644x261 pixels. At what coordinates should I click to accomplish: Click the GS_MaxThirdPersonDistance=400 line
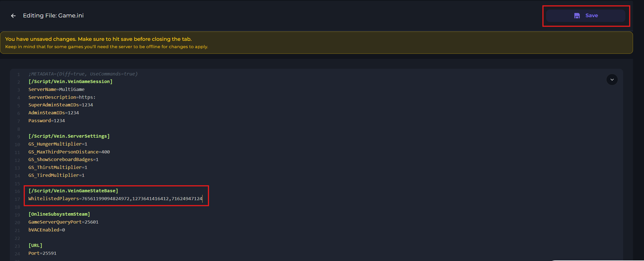point(69,152)
